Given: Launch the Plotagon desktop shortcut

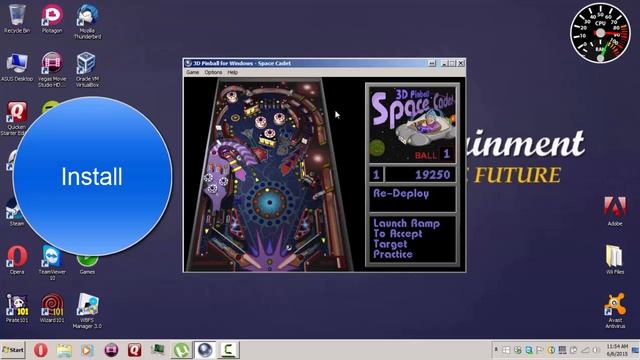Looking at the screenshot, I should [x=52, y=19].
